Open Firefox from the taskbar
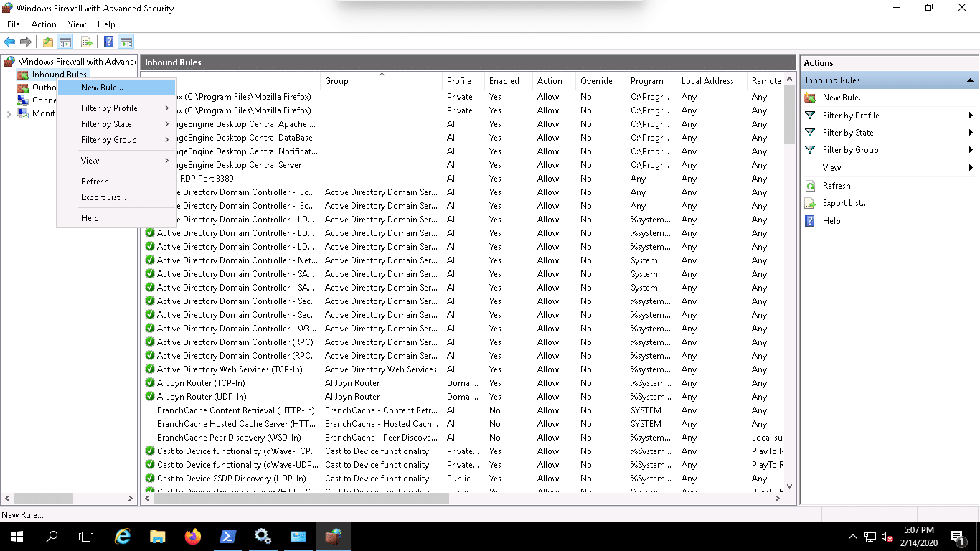The width and height of the screenshot is (980, 551). (193, 536)
